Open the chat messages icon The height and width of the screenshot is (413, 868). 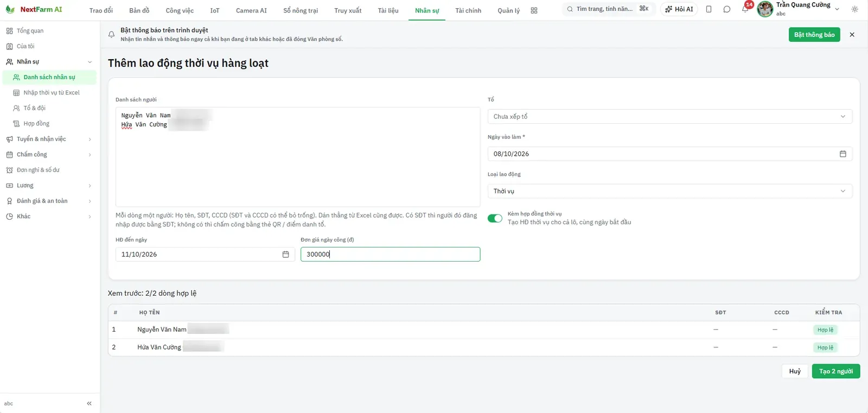[x=727, y=9]
